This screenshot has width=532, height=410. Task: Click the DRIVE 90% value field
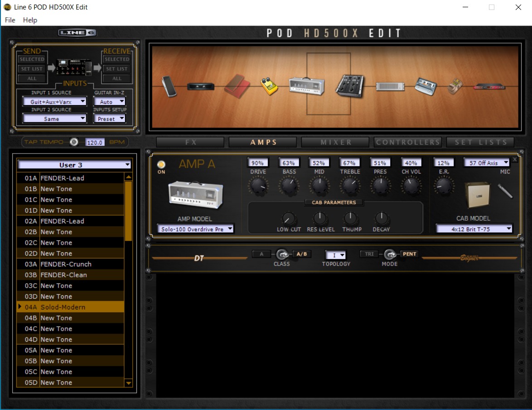coord(257,163)
